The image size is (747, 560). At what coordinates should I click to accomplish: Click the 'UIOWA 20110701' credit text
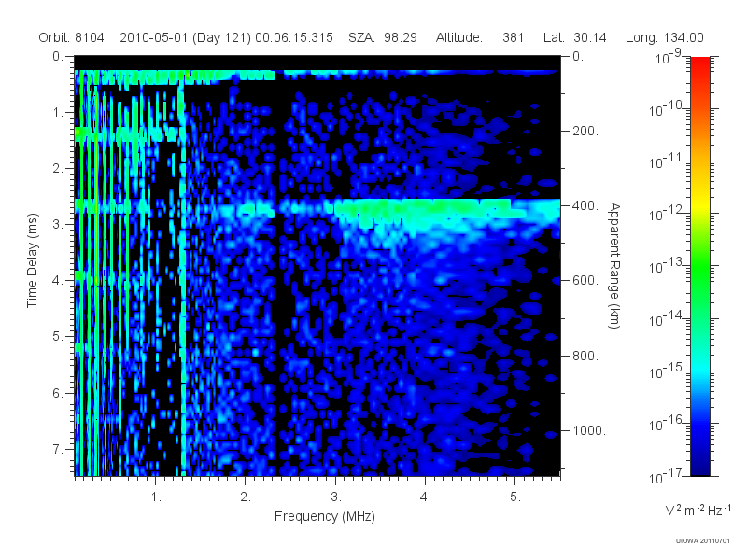pos(703,540)
